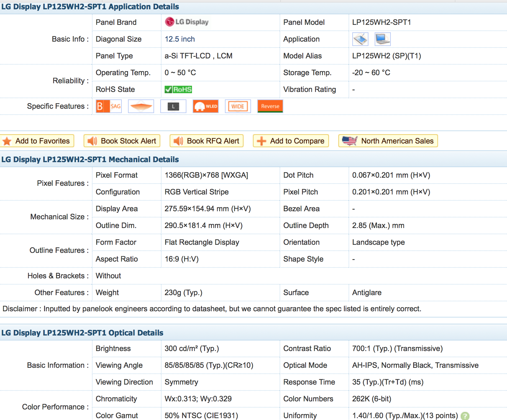Viewport: 507px width, 420px height.
Task: Open North American Sales
Action: [388, 141]
